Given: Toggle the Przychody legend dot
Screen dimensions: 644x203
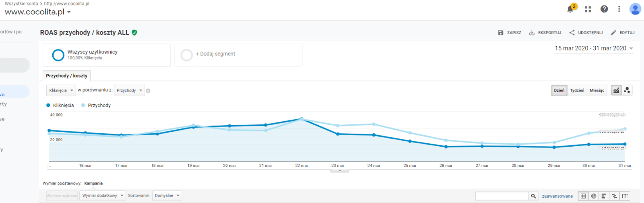Looking at the screenshot, I should (x=83, y=105).
